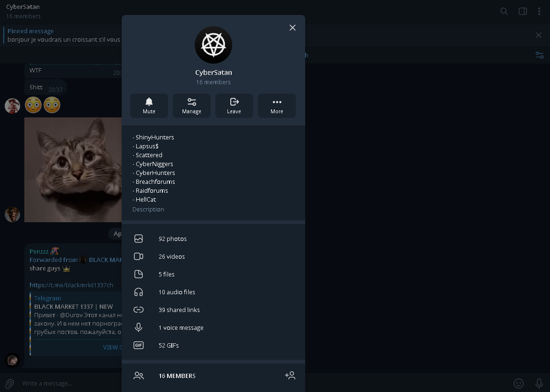Click the VIEW button in link preview
The height and width of the screenshot is (392, 550).
(112, 347)
